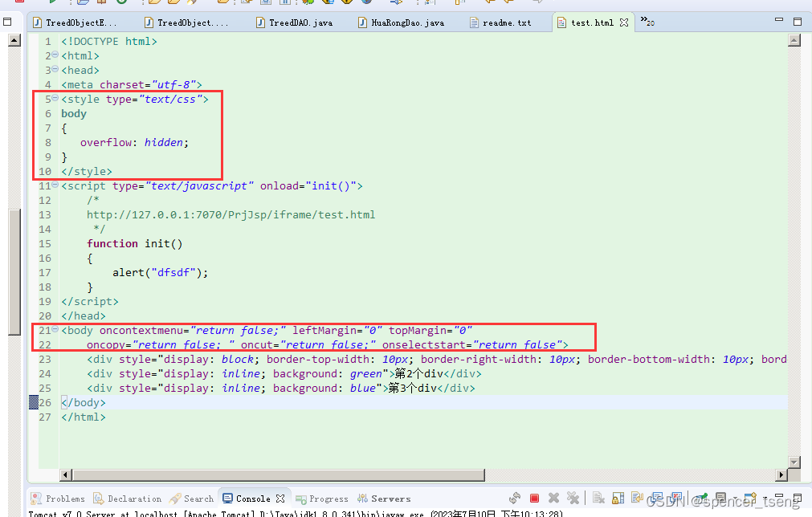The image size is (812, 517).
Task: Open the Open Console dropdown arrow
Action: click(765, 499)
